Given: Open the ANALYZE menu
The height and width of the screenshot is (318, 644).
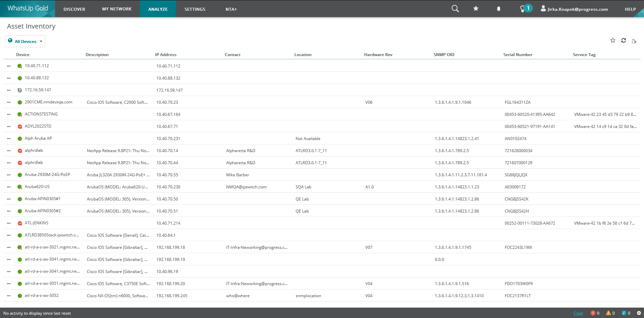Looking at the screenshot, I should pos(158,9).
